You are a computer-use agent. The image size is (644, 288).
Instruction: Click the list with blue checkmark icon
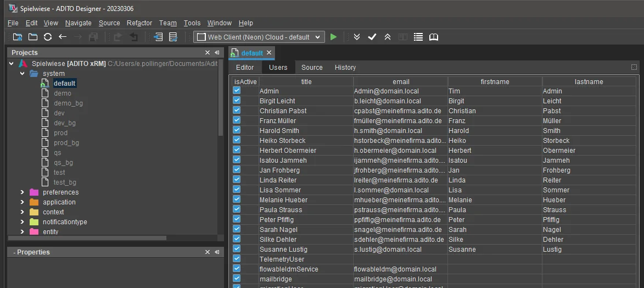click(173, 37)
